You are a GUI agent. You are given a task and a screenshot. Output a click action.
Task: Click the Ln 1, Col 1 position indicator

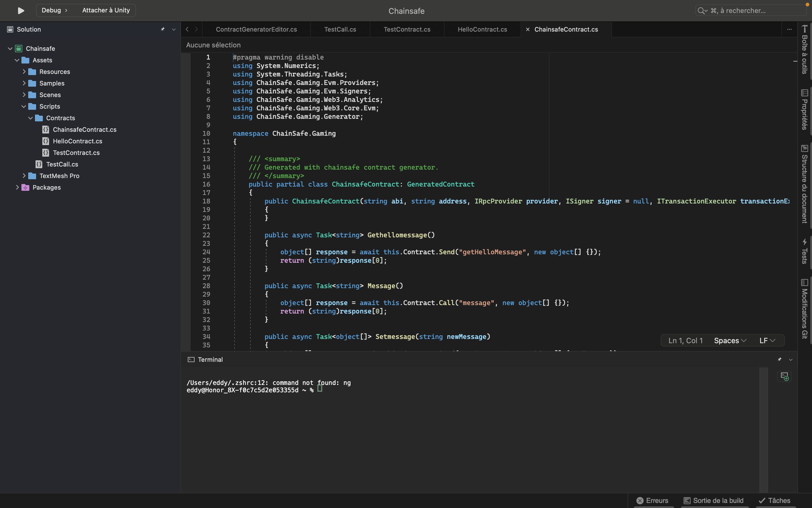(685, 341)
